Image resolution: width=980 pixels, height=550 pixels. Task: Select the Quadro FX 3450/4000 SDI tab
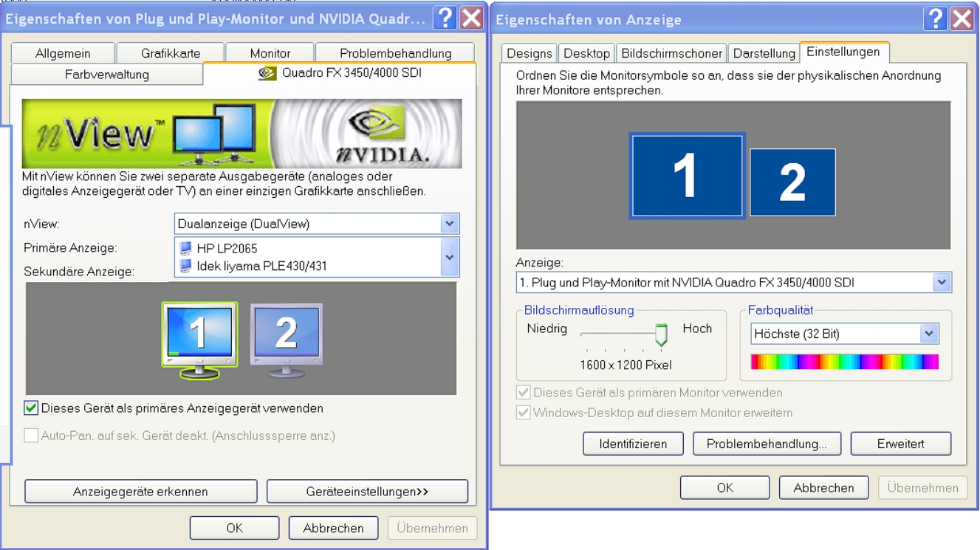click(340, 73)
